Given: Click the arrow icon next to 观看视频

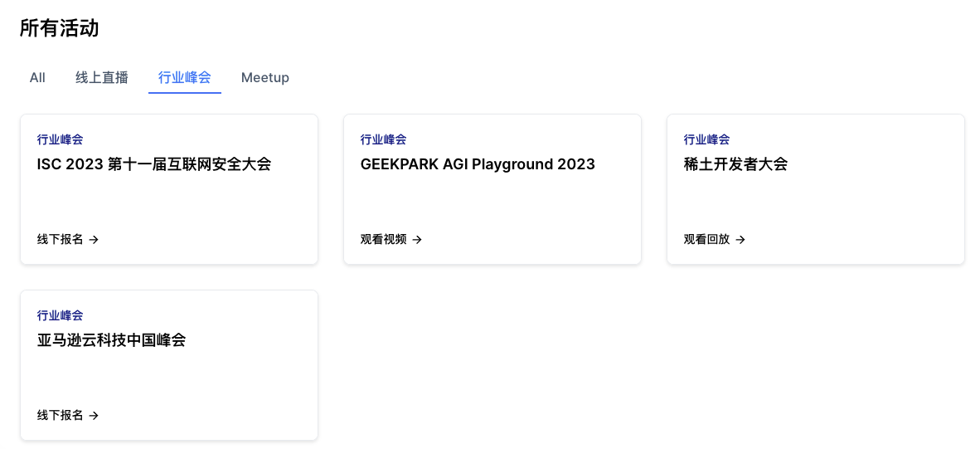Looking at the screenshot, I should pos(418,240).
